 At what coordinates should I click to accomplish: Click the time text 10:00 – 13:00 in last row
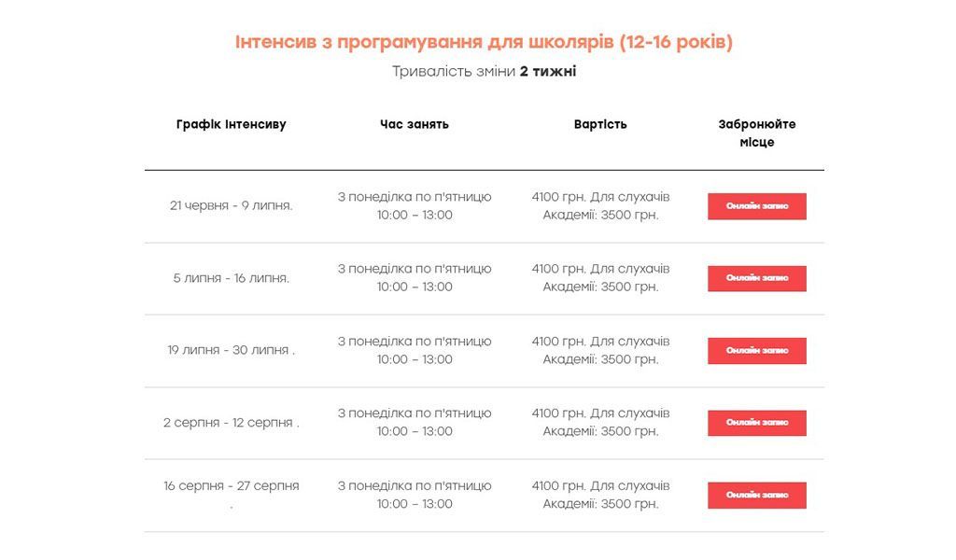(x=414, y=504)
